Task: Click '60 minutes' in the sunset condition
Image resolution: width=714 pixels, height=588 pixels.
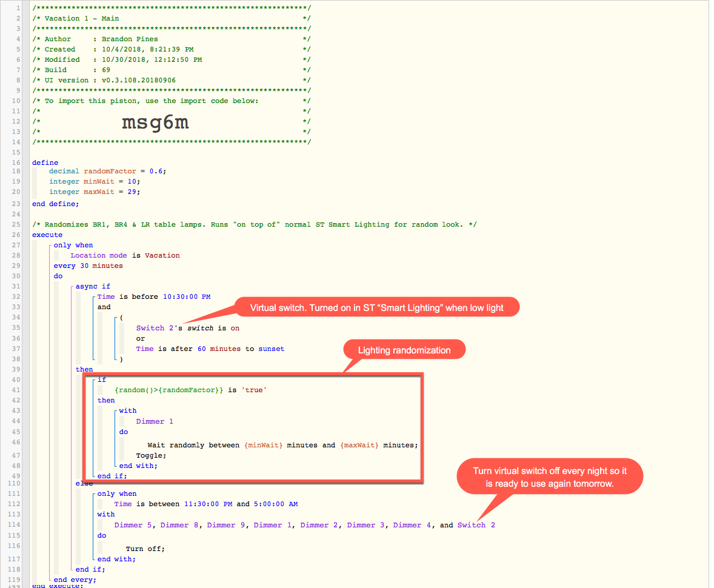Action: 219,349
